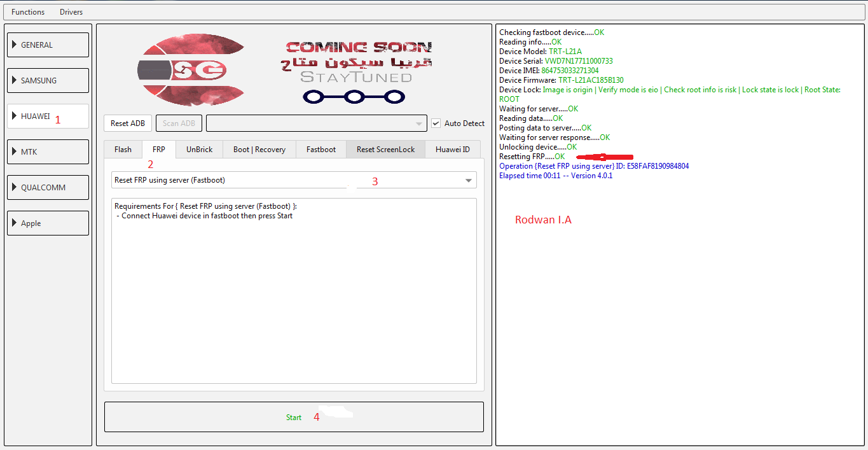Click the Reading info.....OK log line
The image size is (868, 450).
530,42
